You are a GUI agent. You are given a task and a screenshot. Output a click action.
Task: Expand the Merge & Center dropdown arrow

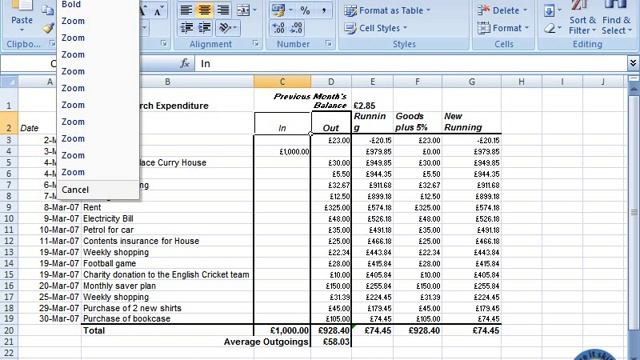pos(255,10)
